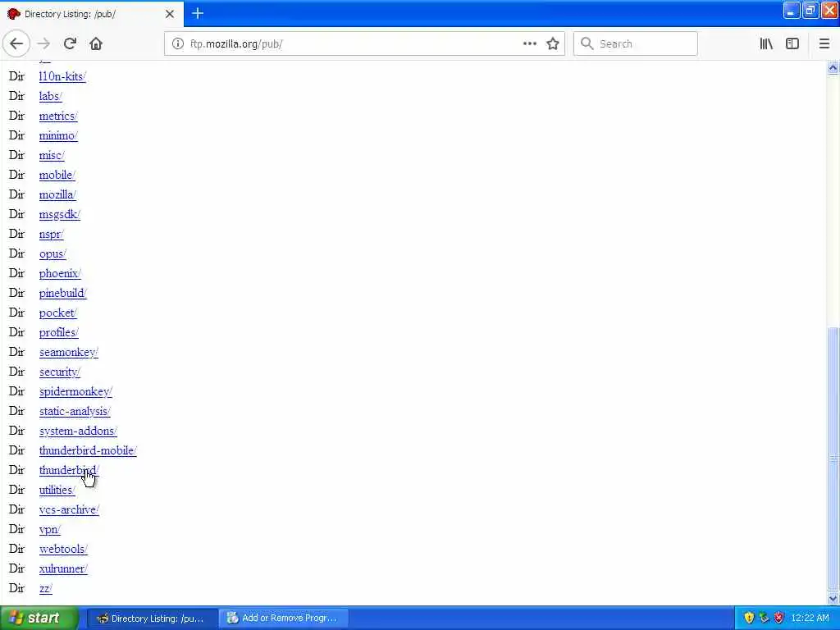Bookmark this page with the star
The image size is (840, 630).
pyautogui.click(x=553, y=44)
